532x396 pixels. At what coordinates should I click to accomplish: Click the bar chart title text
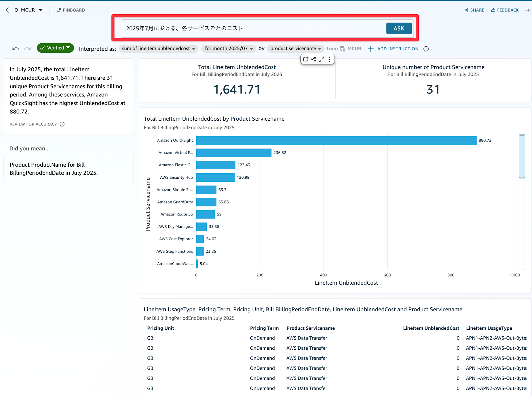214,119
